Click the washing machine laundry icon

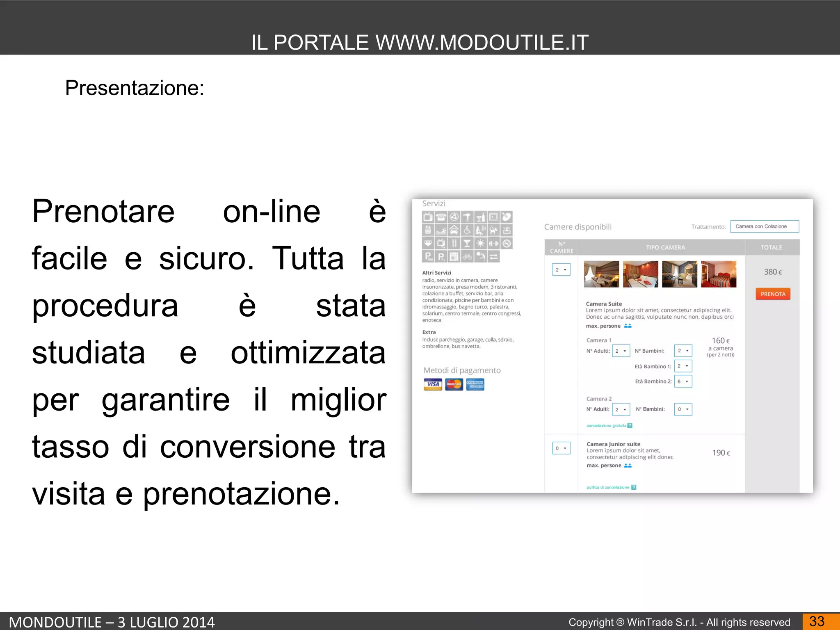click(x=454, y=256)
